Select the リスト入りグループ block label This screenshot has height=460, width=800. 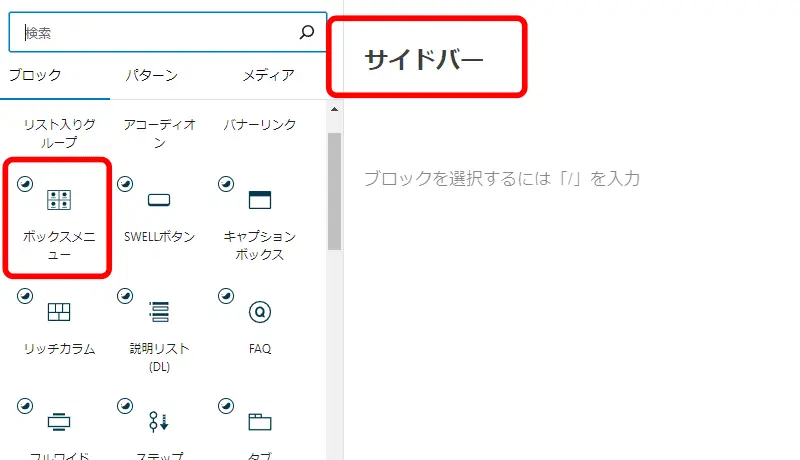[x=59, y=133]
